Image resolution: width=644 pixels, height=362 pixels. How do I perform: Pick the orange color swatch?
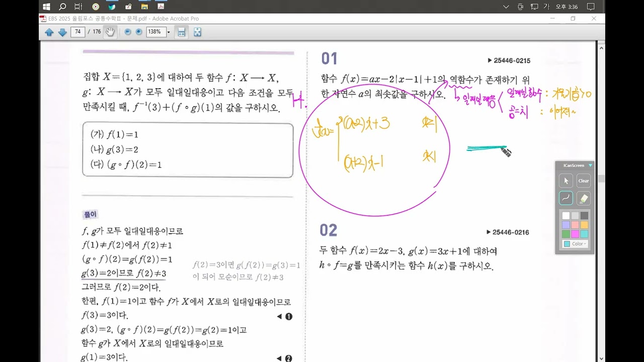(584, 225)
